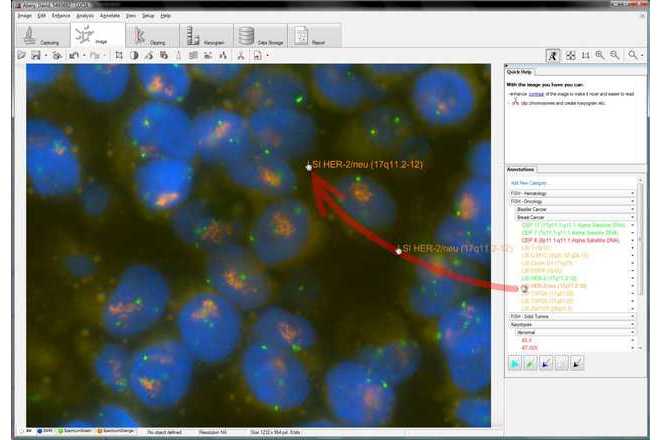
Task: Click the four-squares fit view icon
Action: (570, 55)
